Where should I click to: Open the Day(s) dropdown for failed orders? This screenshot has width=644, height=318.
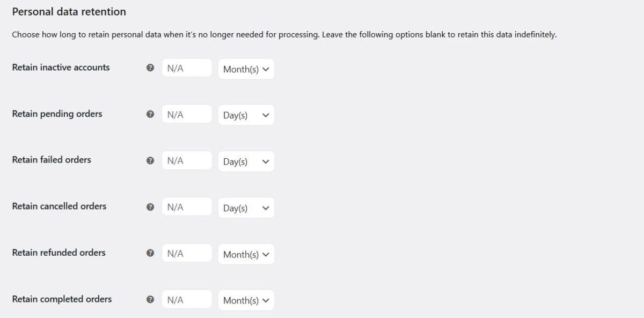pos(246,161)
